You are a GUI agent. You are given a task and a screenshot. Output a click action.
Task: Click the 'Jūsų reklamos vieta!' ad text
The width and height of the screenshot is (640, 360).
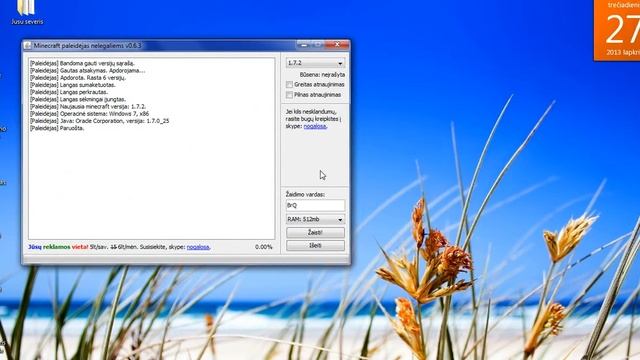coord(58,247)
